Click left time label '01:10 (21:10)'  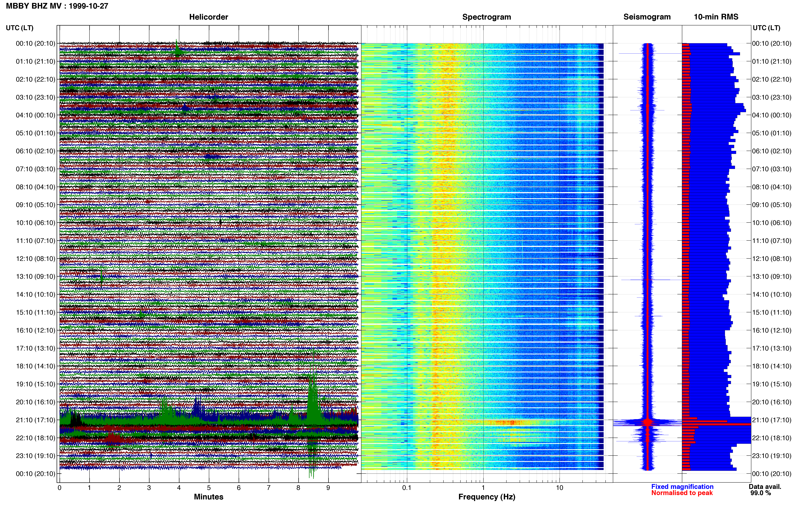(36, 61)
